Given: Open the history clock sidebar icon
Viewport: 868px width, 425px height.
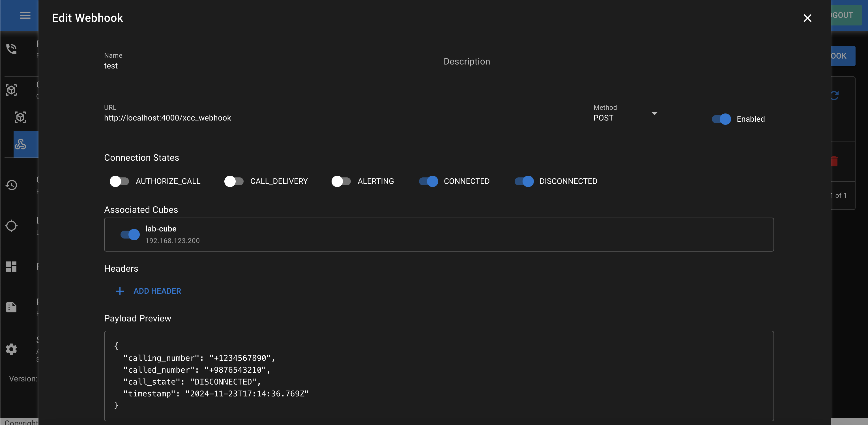Looking at the screenshot, I should (11, 185).
